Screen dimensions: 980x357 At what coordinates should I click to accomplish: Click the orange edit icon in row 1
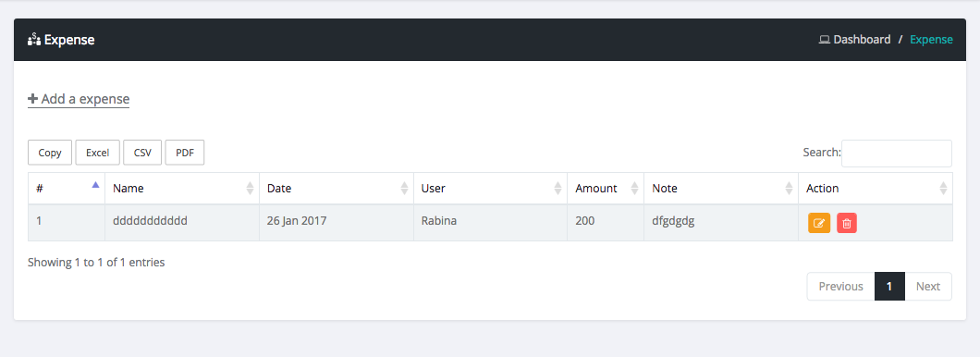click(x=819, y=223)
